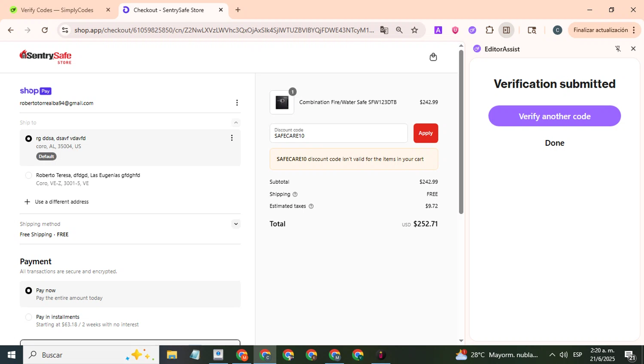Image resolution: width=644 pixels, height=364 pixels.
Task: Unpin the EditorAssist side panel
Action: click(x=618, y=49)
